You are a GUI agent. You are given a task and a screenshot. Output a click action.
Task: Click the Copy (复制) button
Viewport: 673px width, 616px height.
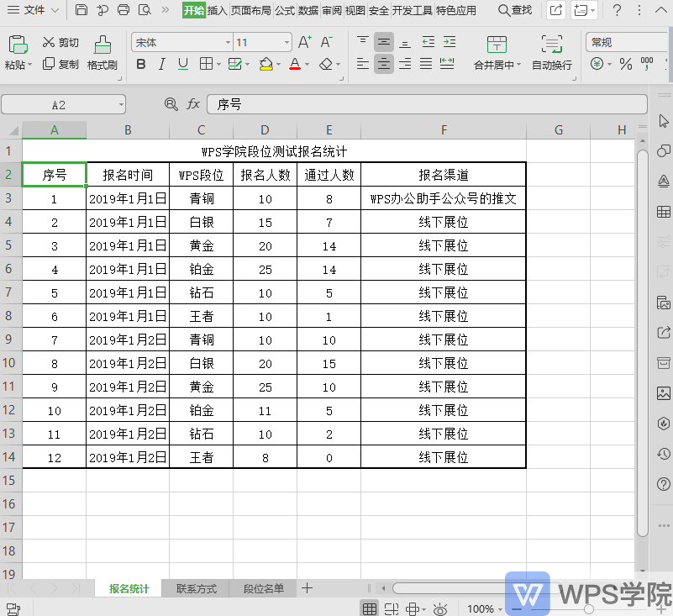click(x=60, y=65)
